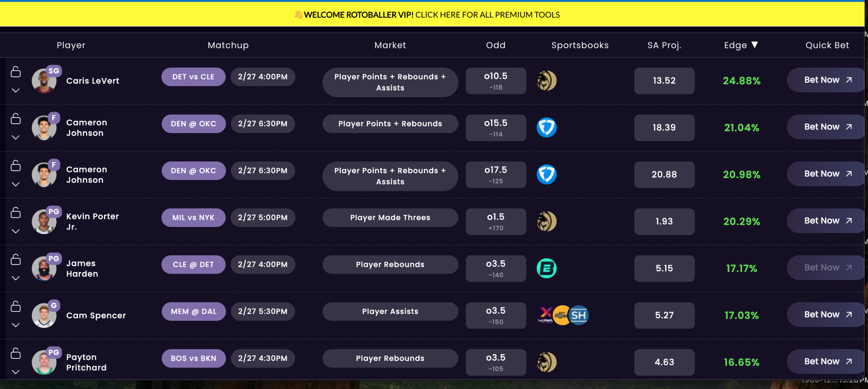Click BetMGM icon in Payton Pritchard row

pos(546,362)
